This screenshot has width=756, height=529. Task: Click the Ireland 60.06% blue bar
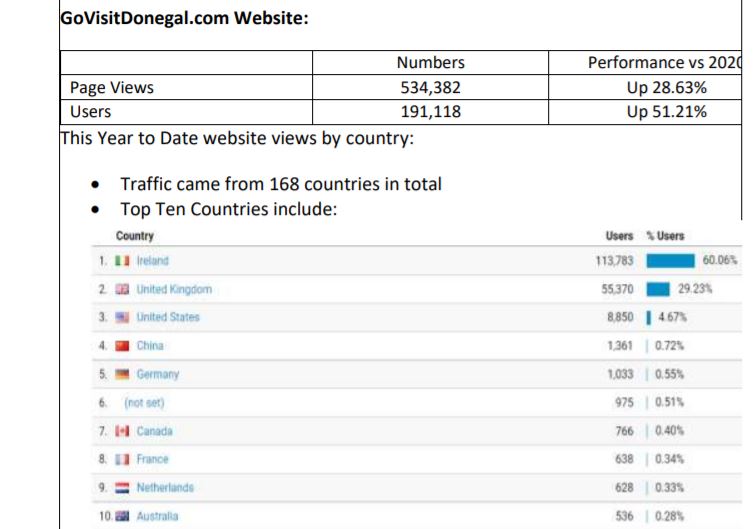(670, 261)
